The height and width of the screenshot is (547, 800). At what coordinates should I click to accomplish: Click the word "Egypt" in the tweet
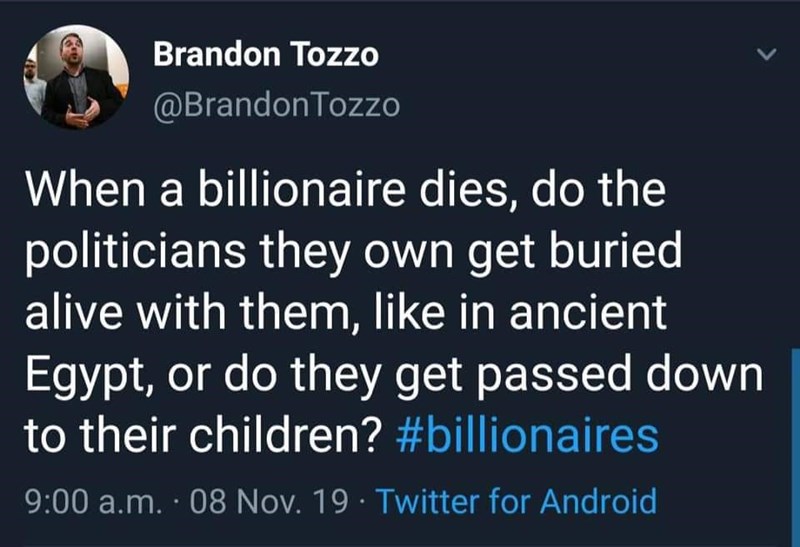(x=79, y=376)
